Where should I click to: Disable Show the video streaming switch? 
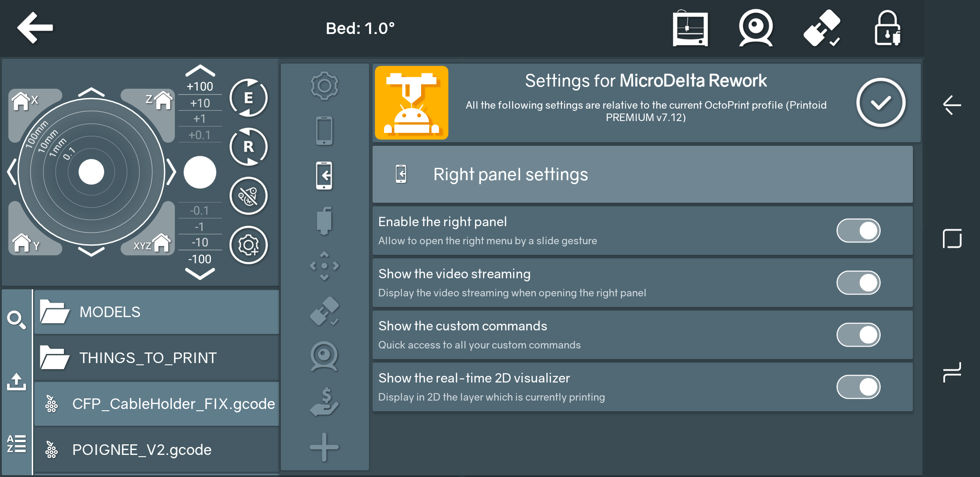point(858,283)
